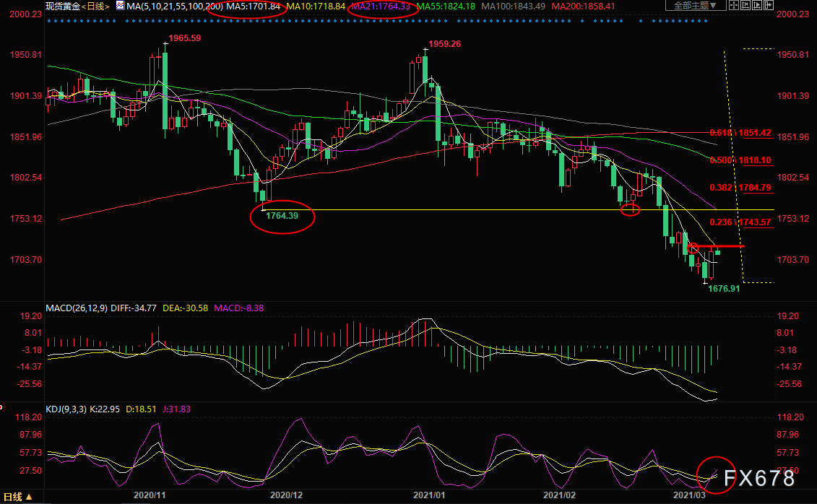Open the 全部主题 dropdown

click(695, 5)
